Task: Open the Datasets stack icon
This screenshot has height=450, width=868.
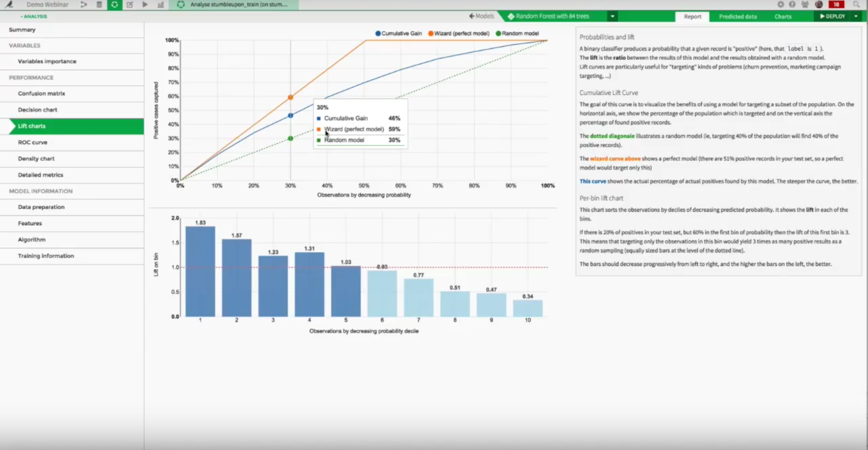Action: coord(99,5)
